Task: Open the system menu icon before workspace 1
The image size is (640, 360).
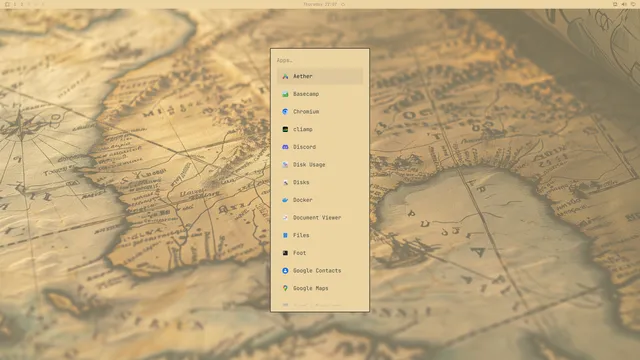Action: [7, 4]
